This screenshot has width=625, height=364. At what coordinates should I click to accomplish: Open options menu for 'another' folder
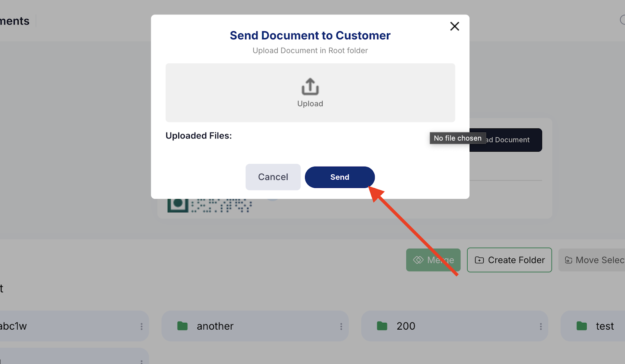tap(341, 327)
